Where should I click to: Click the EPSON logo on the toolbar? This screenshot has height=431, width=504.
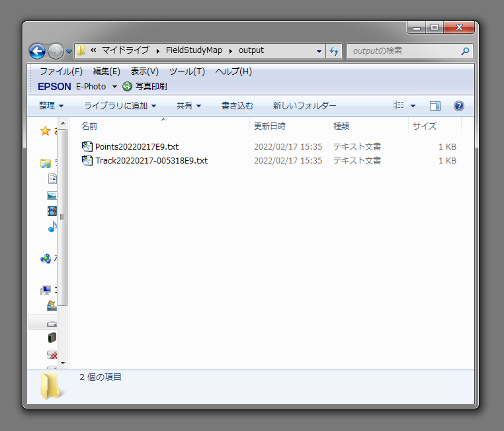54,87
